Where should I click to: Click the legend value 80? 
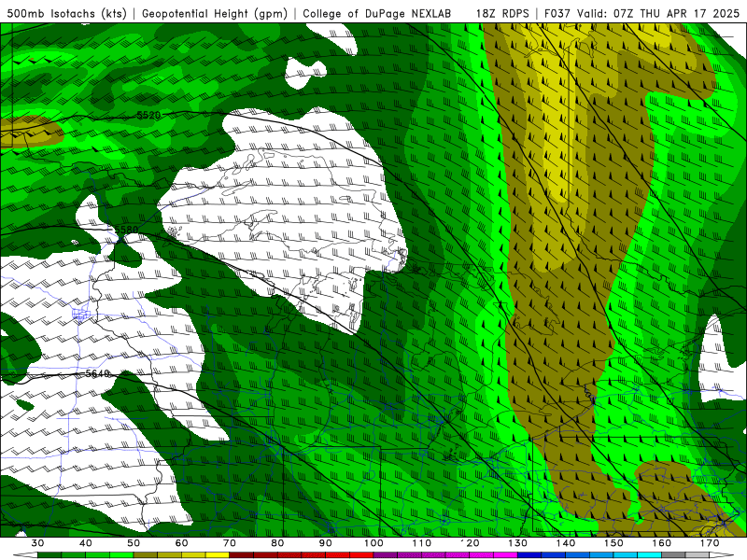(277, 543)
